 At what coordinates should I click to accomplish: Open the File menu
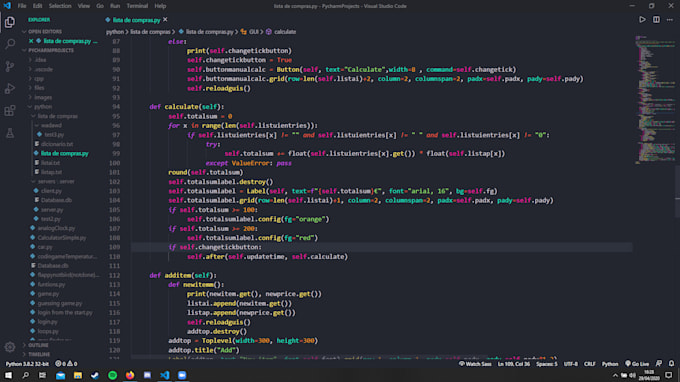(x=22, y=6)
